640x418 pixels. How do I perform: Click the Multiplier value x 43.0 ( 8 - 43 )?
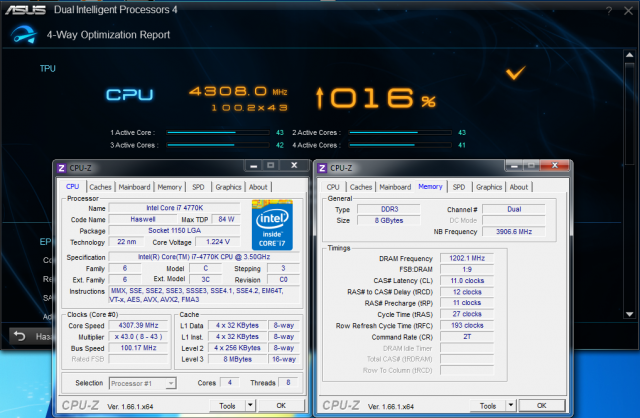(x=138, y=337)
